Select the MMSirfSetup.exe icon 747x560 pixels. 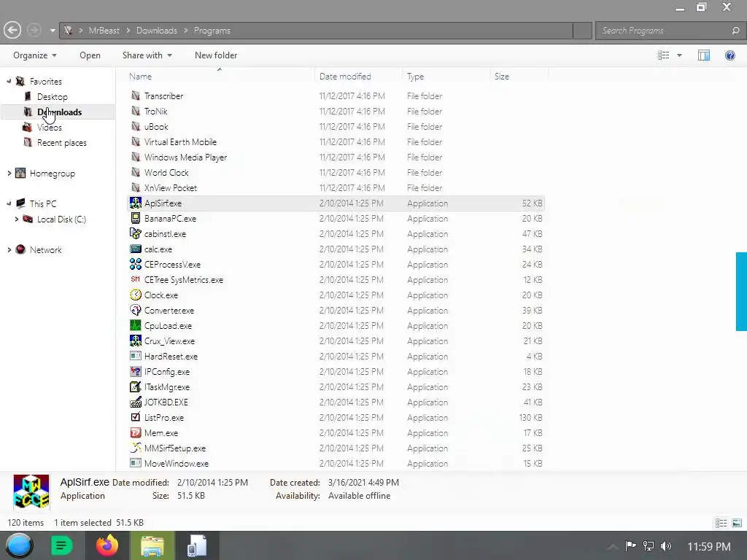[135, 448]
